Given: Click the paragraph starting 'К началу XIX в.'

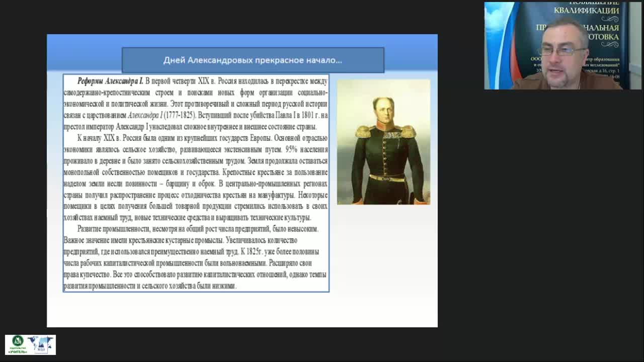Looking at the screenshot, I should [196, 178].
